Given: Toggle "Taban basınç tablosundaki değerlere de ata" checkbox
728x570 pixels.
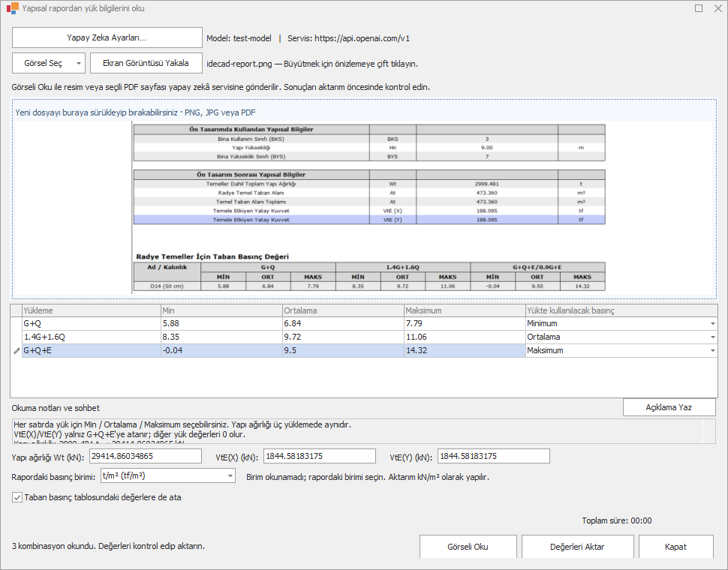Looking at the screenshot, I should [17, 497].
